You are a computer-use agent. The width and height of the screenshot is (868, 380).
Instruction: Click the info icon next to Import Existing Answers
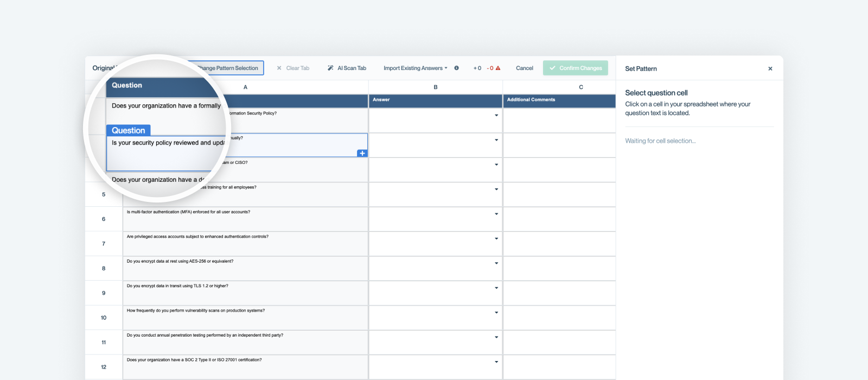coord(456,68)
